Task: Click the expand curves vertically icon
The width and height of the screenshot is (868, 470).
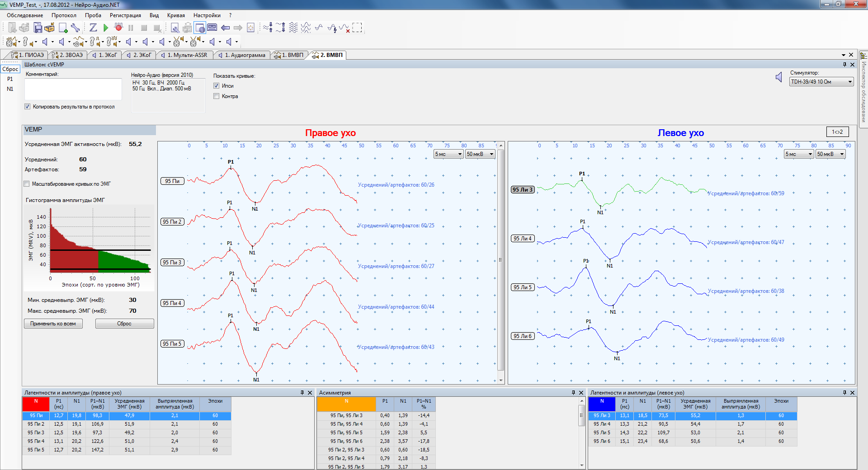Action: [280, 28]
